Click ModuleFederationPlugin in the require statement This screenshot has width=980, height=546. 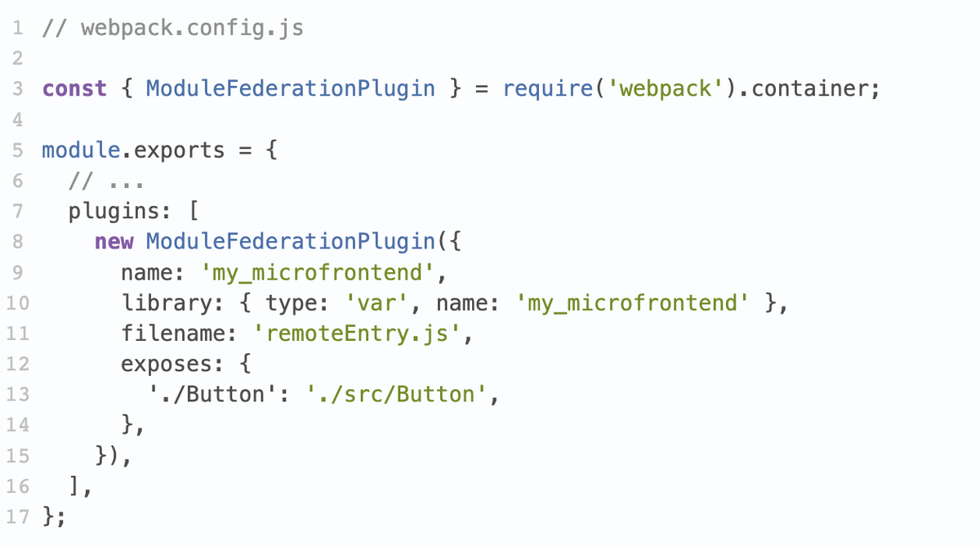(290, 88)
